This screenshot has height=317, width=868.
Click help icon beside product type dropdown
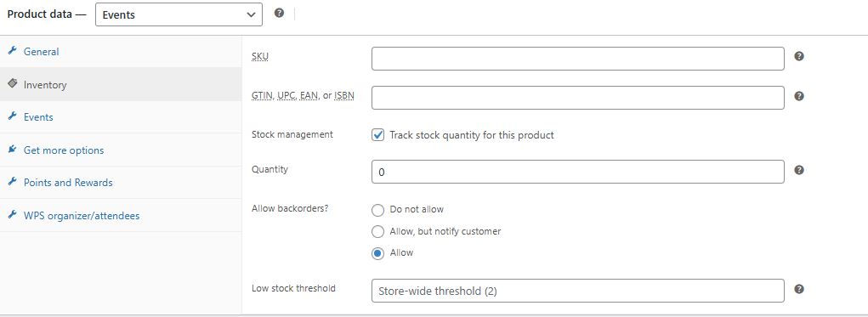click(x=279, y=13)
